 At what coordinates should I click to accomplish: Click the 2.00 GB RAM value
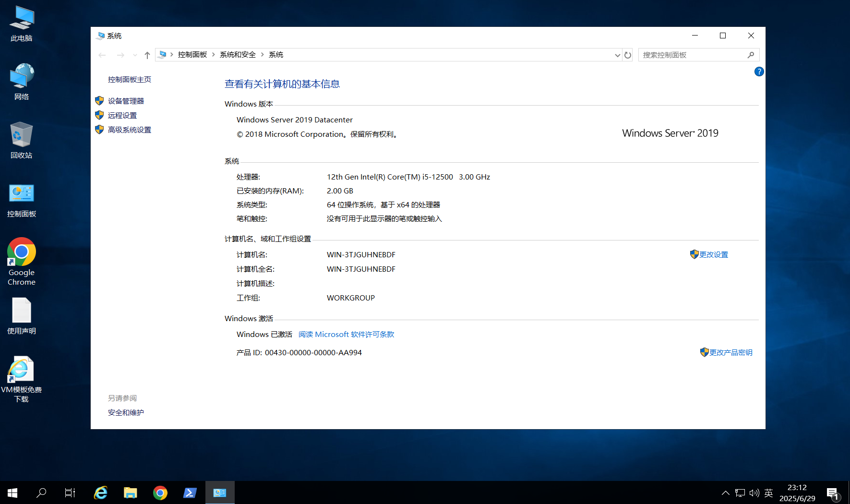(340, 191)
